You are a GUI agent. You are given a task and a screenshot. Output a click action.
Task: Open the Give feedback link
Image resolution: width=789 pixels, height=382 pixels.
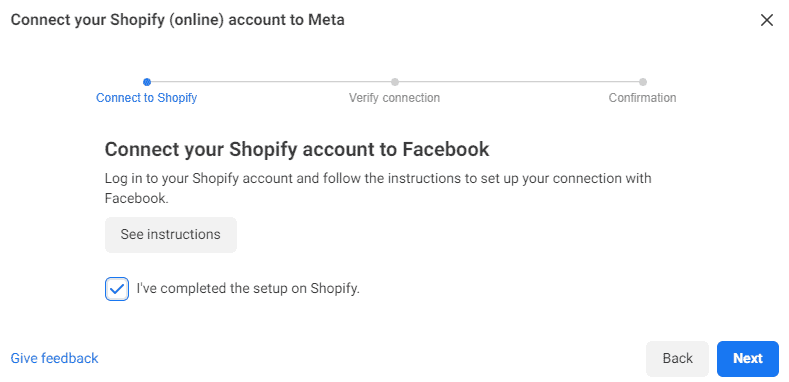coord(54,358)
